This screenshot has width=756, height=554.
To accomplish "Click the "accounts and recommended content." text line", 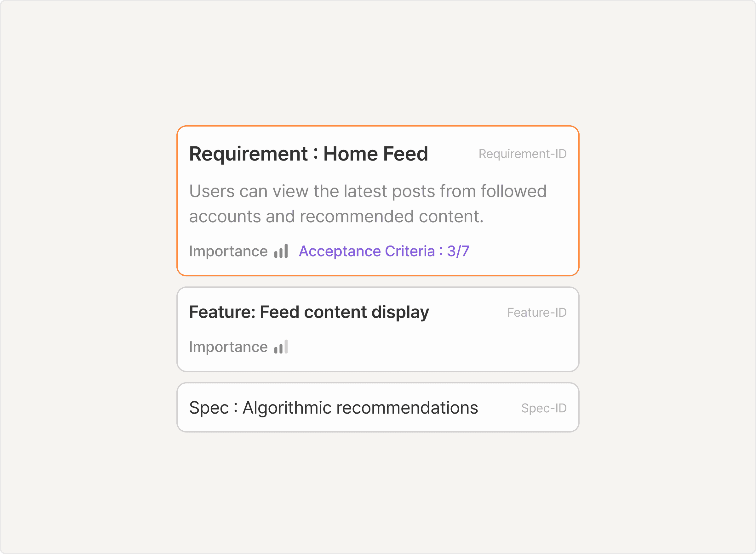I will point(336,216).
